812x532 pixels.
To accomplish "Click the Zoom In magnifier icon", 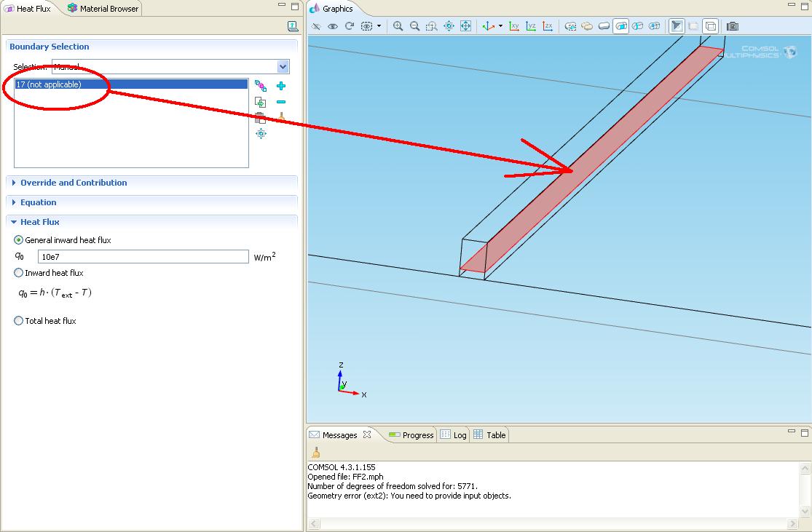I will click(x=398, y=26).
